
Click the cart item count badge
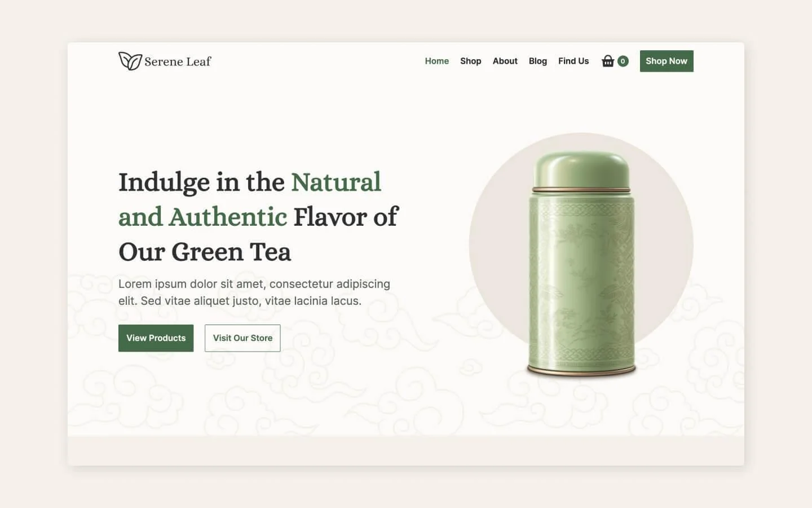click(623, 61)
